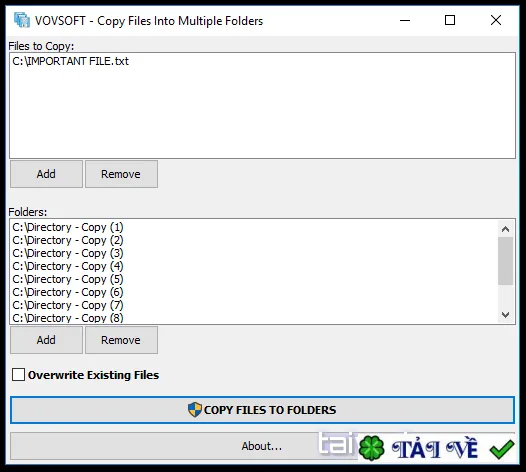Click the folders list scrollbar thumb

[505, 261]
